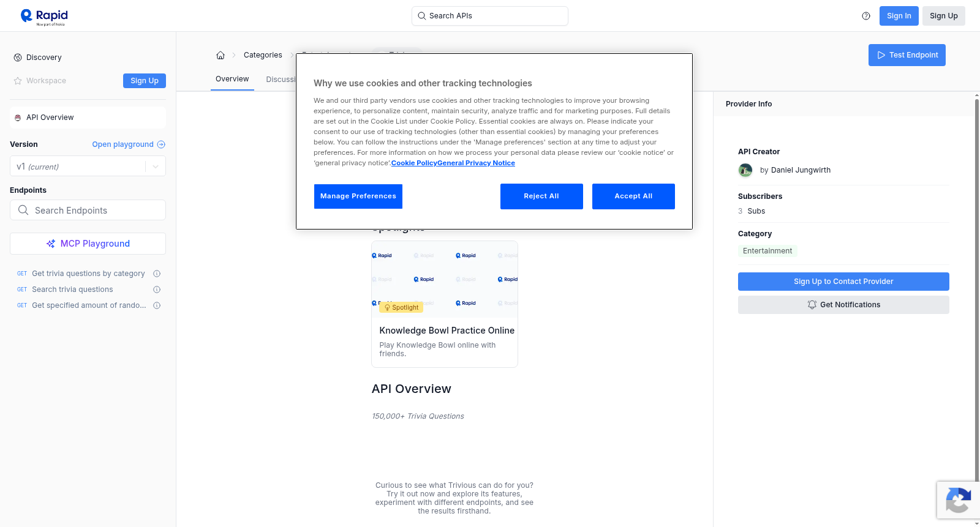The width and height of the screenshot is (980, 527).
Task: Click the Workspace star icon
Action: [x=18, y=81]
